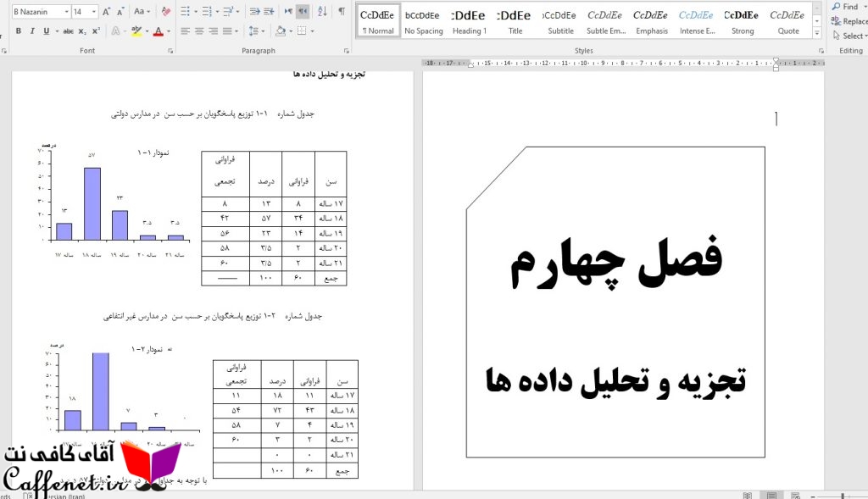Increase paragraph indent
The image size is (868, 499).
269,11
